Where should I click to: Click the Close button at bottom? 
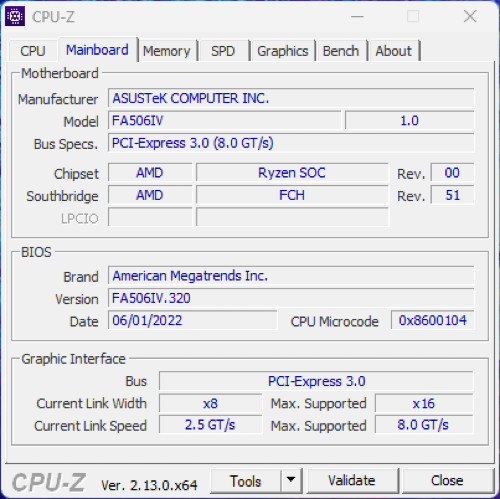[x=447, y=481]
